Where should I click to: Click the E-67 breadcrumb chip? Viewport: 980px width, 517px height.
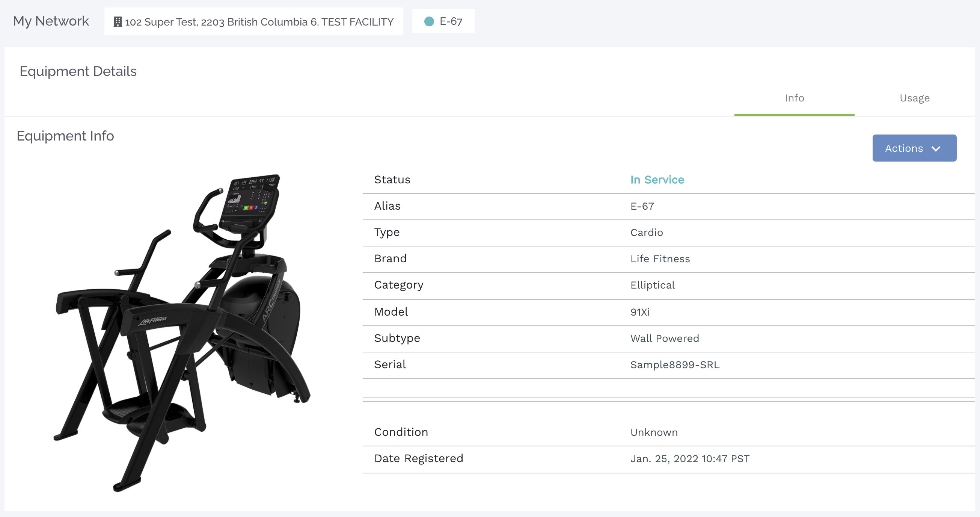click(x=451, y=21)
